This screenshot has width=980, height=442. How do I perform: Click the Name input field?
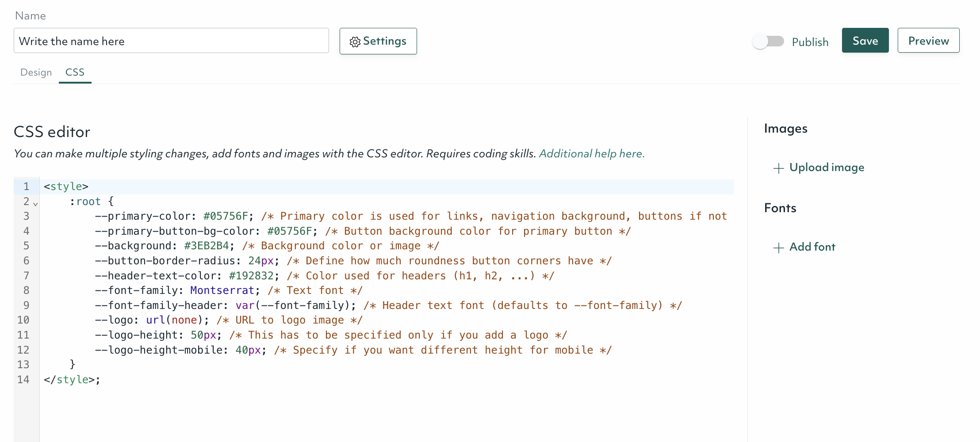tap(171, 41)
